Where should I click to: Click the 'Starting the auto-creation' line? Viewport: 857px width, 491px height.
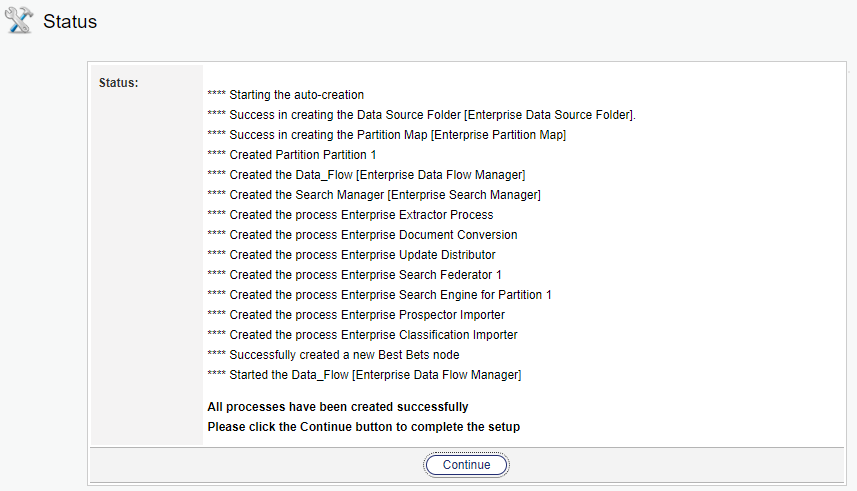pyautogui.click(x=285, y=95)
